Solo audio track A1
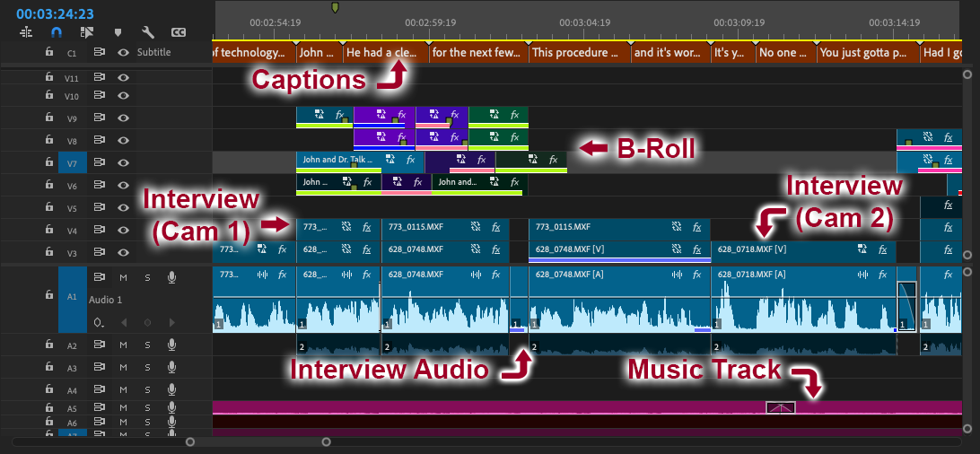 click(x=147, y=277)
